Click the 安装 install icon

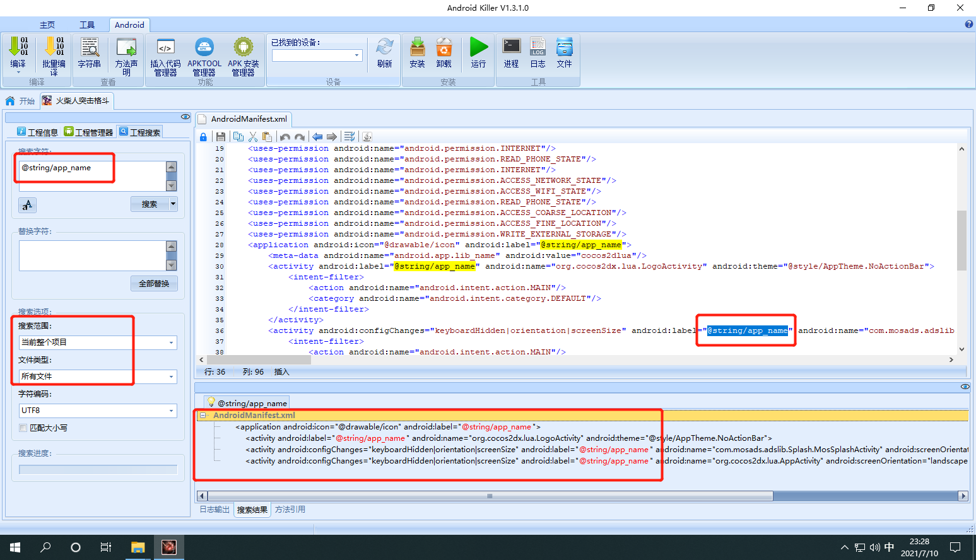(x=417, y=52)
